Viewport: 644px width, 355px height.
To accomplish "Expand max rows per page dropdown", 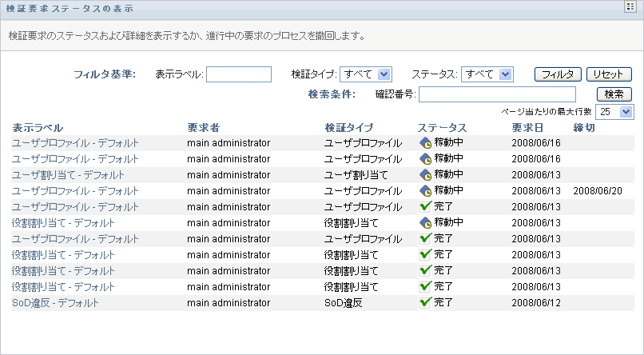I will tap(614, 112).
